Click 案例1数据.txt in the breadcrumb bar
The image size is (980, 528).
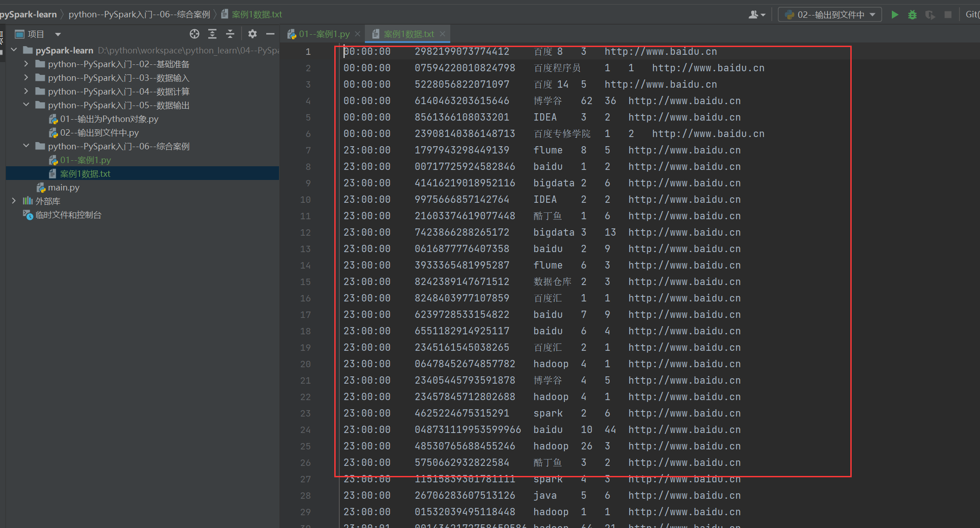(x=257, y=15)
